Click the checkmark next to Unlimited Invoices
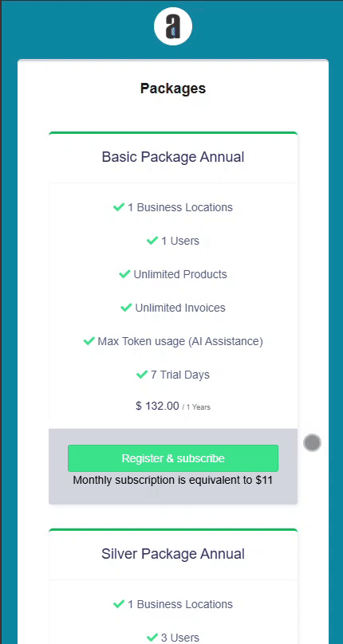The height and width of the screenshot is (644, 343). 126,308
